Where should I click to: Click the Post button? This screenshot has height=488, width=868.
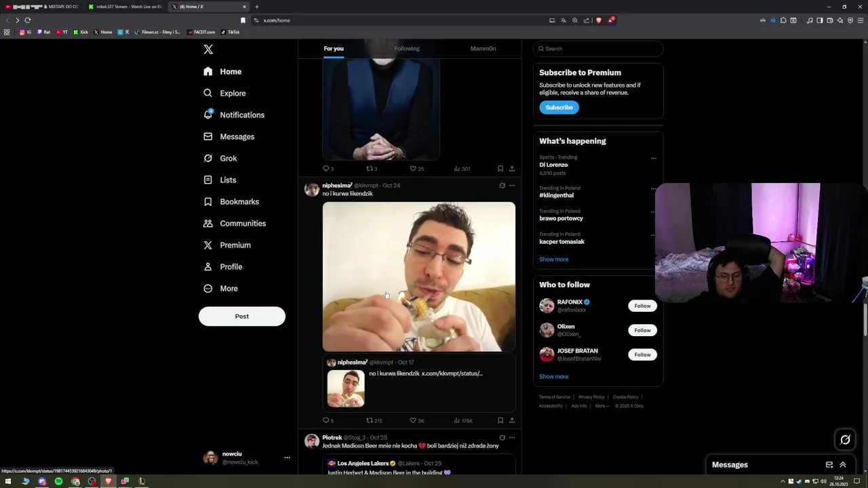point(241,316)
